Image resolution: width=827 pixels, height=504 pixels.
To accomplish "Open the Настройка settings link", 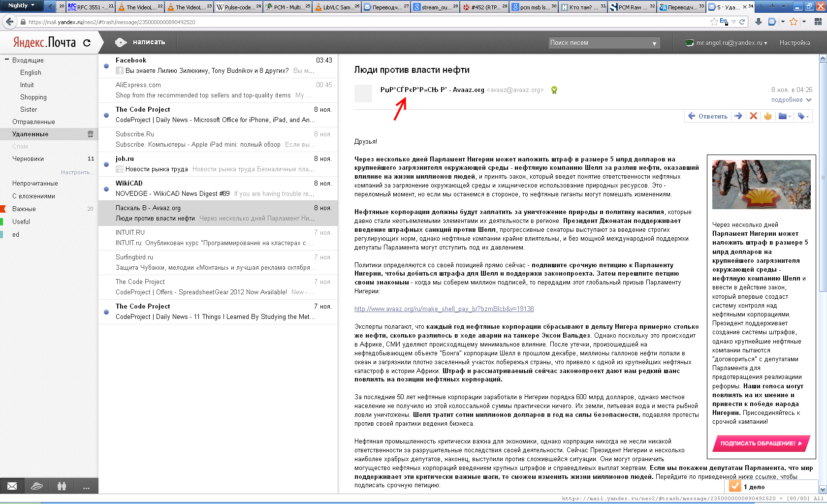I will tap(795, 43).
